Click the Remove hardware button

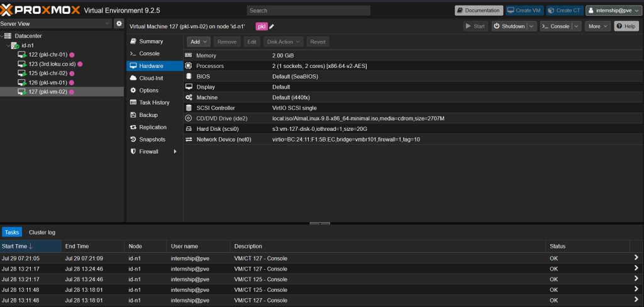tap(226, 42)
